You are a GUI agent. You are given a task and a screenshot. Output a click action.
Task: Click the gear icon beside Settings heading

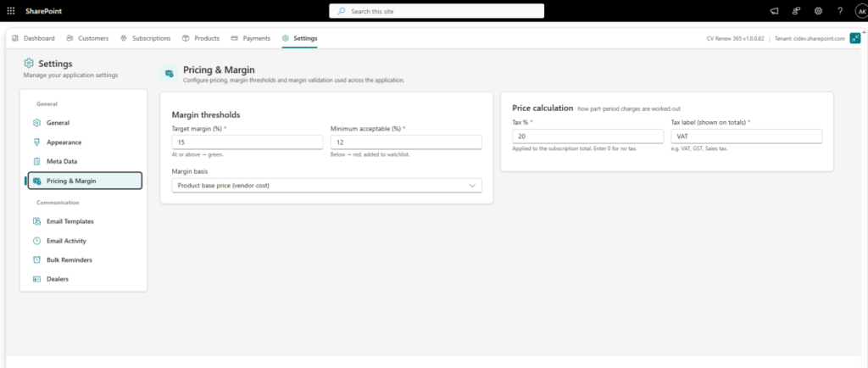coord(29,63)
